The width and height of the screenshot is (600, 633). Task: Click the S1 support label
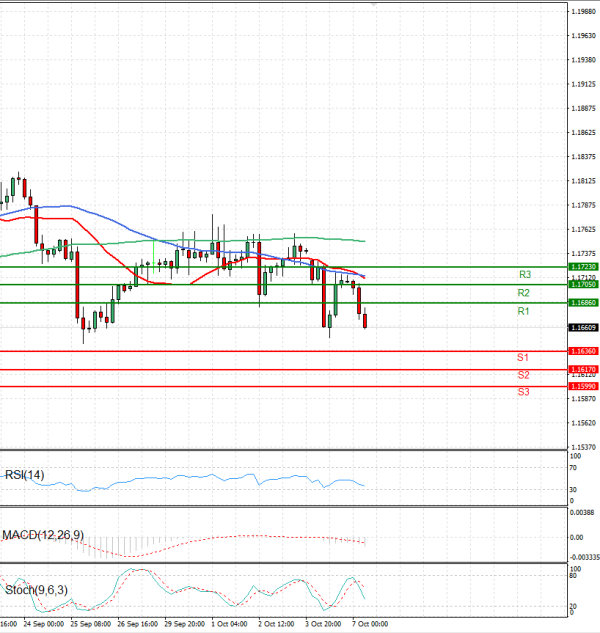523,357
